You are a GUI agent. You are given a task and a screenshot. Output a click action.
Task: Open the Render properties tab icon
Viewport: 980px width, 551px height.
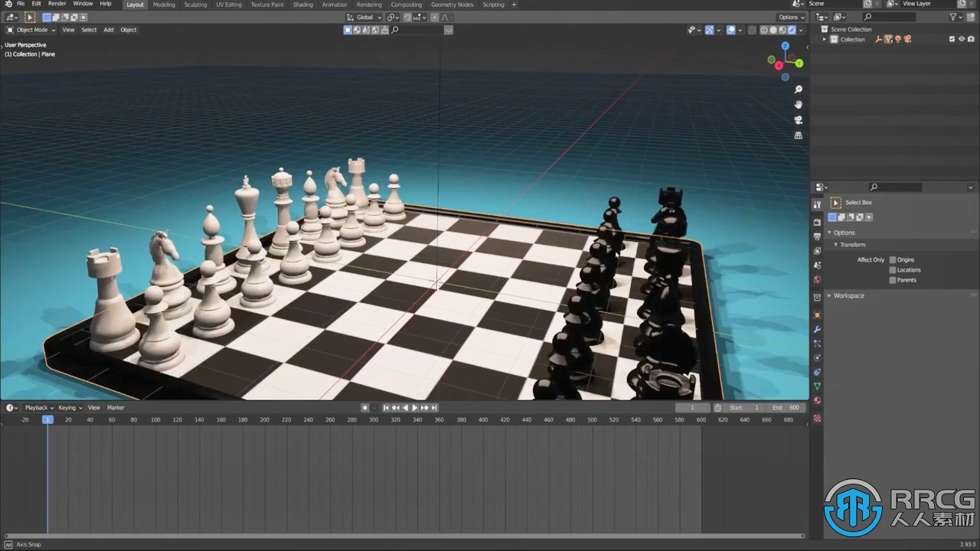pyautogui.click(x=817, y=222)
